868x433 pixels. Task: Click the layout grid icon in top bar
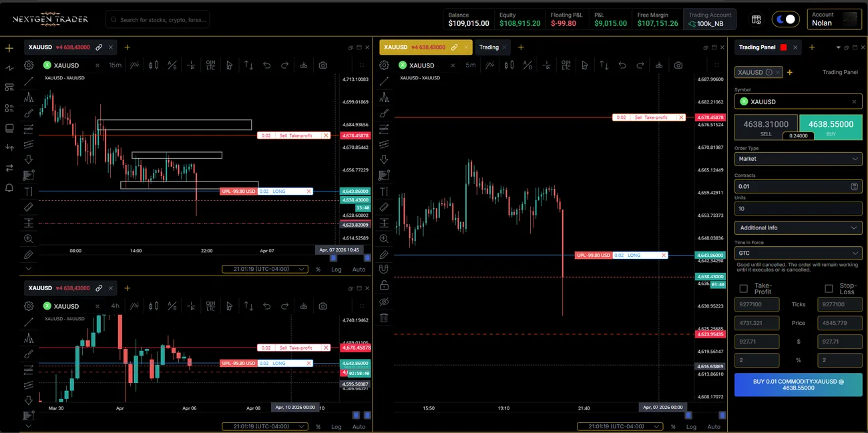pyautogui.click(x=756, y=19)
